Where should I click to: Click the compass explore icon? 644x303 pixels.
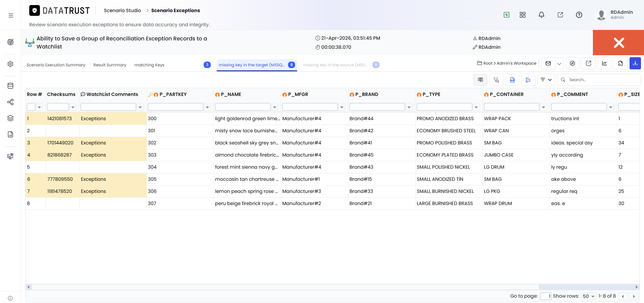pyautogui.click(x=572, y=63)
